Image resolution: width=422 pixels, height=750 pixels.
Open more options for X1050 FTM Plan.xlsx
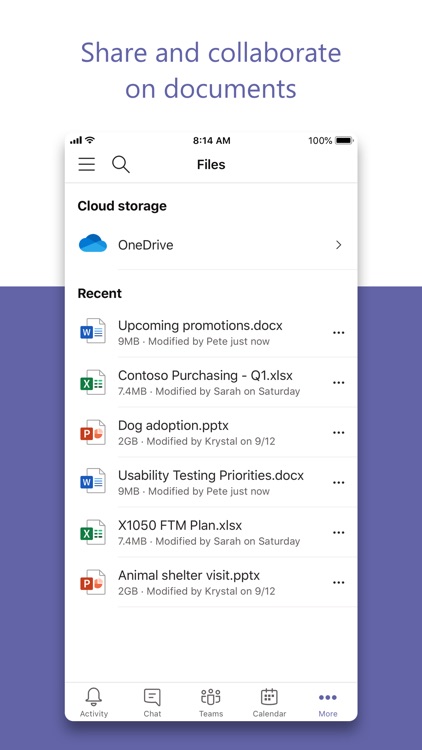(339, 532)
